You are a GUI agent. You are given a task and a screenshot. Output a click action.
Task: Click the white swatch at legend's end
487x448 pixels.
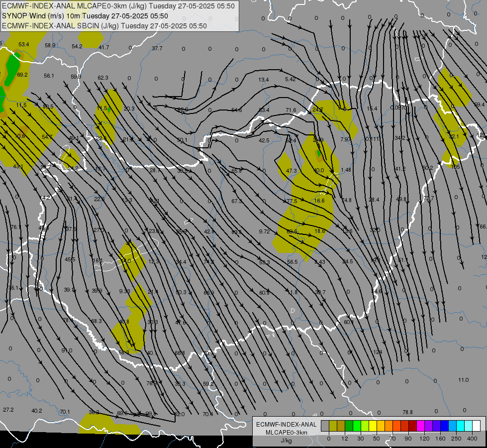coord(477,426)
